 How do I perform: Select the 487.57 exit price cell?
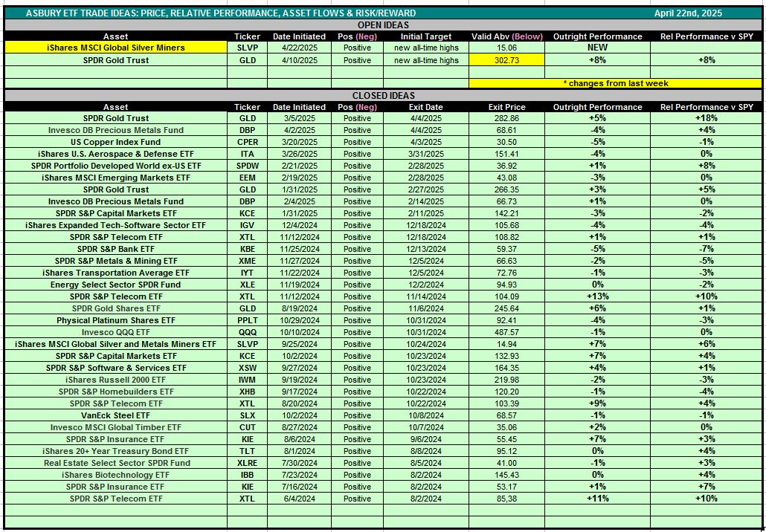(506, 332)
